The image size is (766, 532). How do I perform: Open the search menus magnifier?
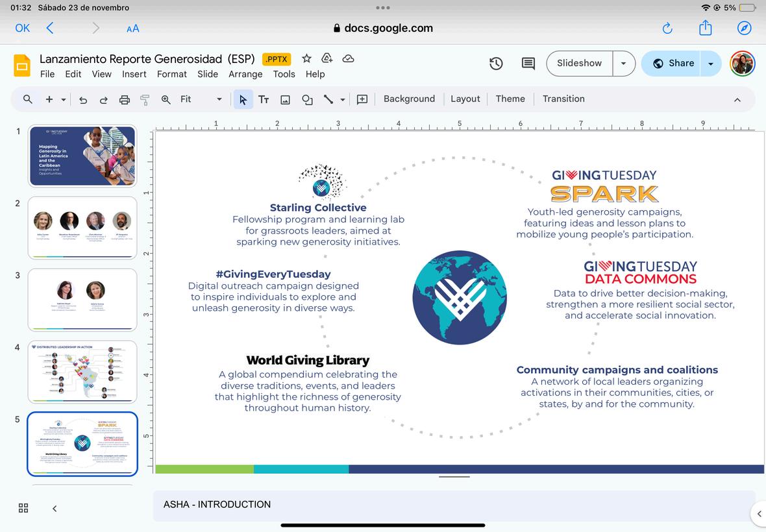[x=28, y=99]
